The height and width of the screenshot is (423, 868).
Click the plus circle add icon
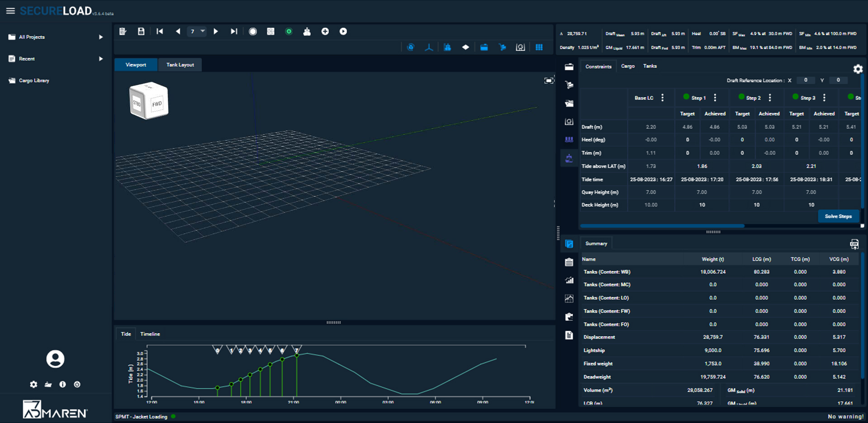325,32
